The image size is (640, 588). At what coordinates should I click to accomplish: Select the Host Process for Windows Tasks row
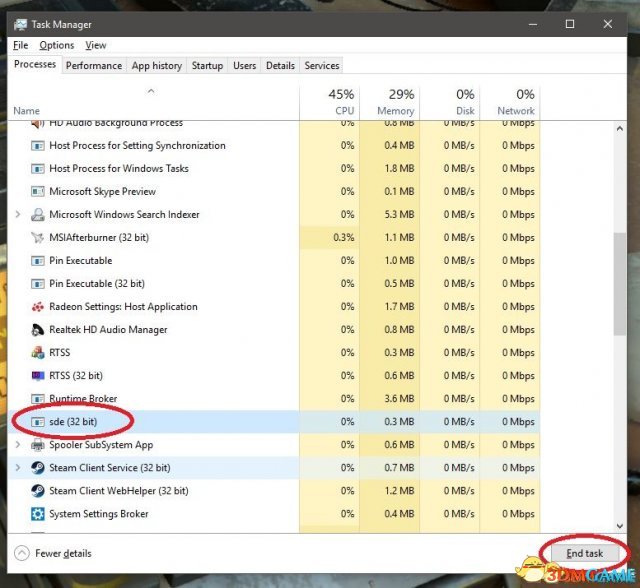[x=274, y=169]
